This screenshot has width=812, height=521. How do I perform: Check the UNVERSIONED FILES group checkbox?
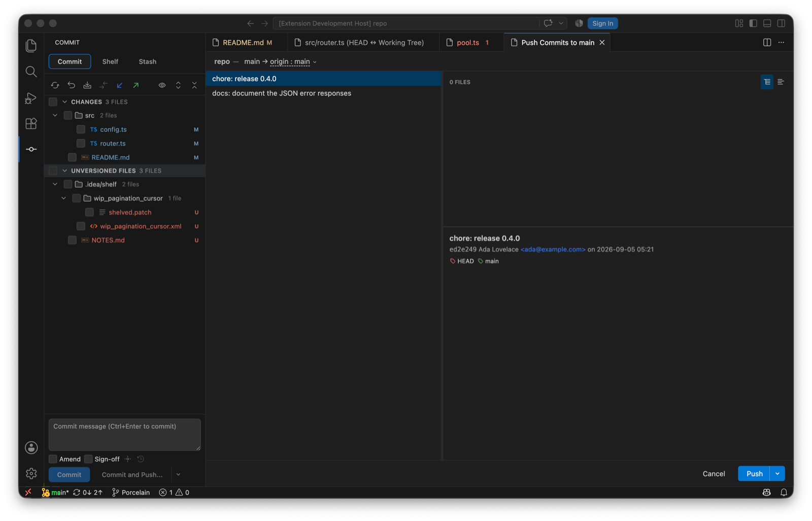pos(53,171)
